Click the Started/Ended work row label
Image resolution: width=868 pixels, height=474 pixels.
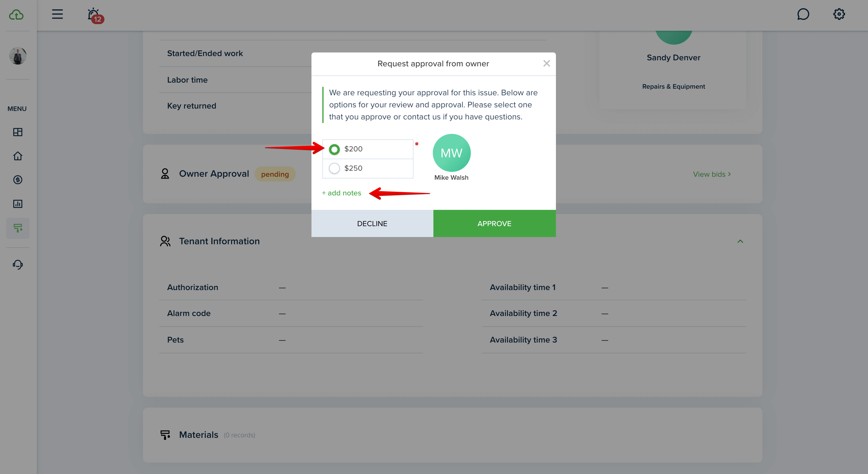tap(205, 54)
